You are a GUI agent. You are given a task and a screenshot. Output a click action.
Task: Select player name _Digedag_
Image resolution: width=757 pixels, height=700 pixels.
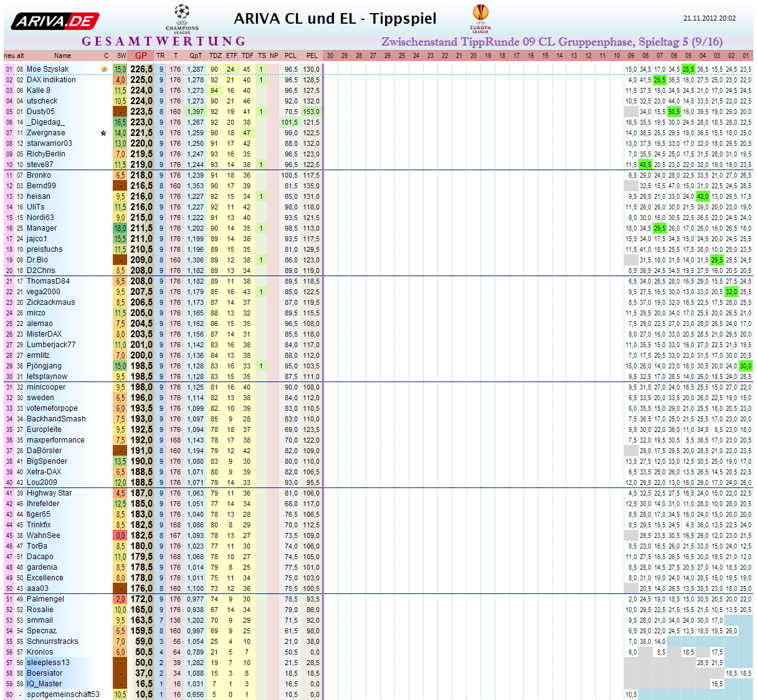coord(45,122)
